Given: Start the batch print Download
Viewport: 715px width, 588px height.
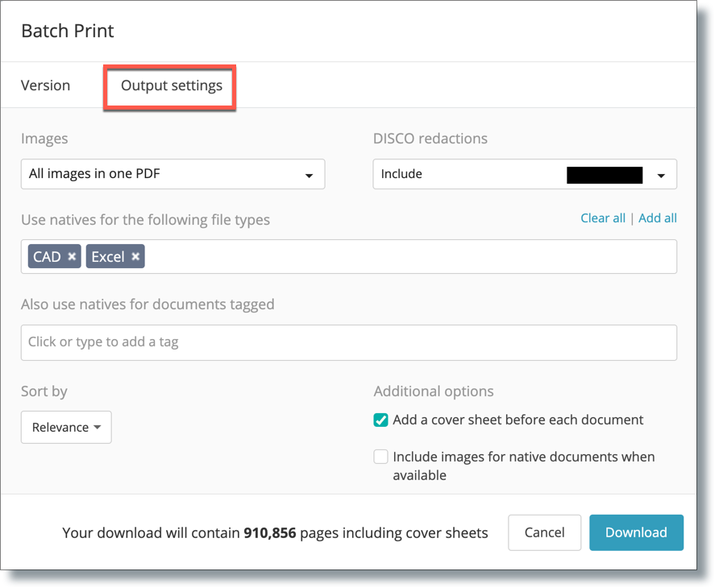Looking at the screenshot, I should tap(636, 532).
